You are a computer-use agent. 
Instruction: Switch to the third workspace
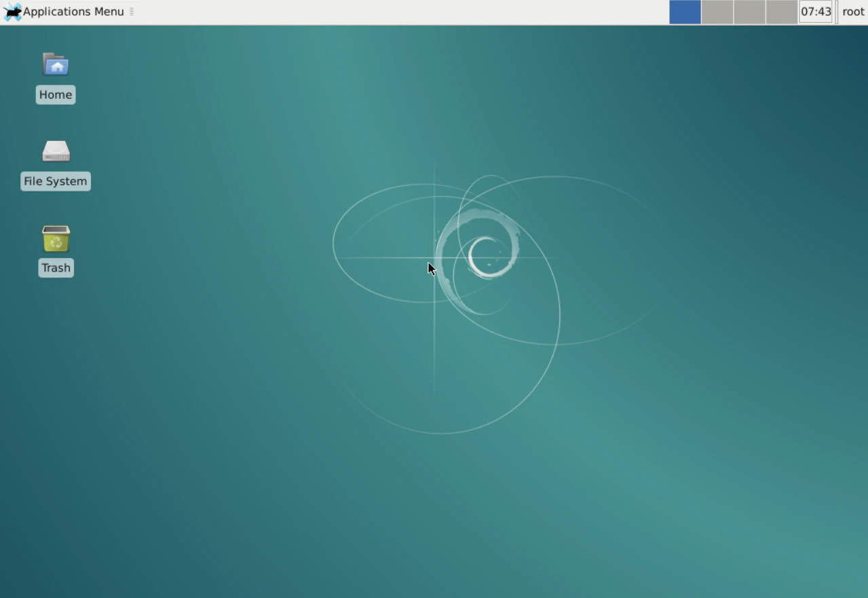[749, 12]
